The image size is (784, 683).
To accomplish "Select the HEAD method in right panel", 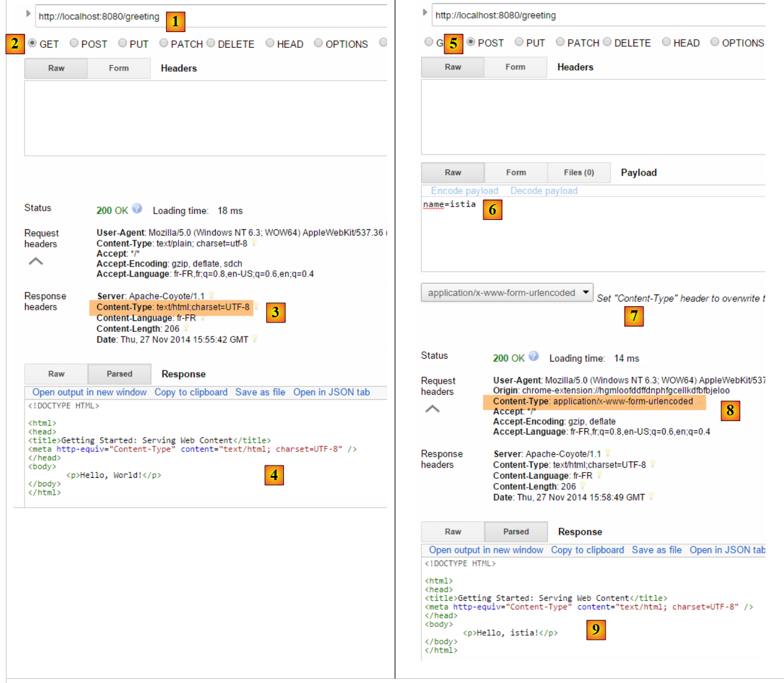I will pyautogui.click(x=666, y=42).
